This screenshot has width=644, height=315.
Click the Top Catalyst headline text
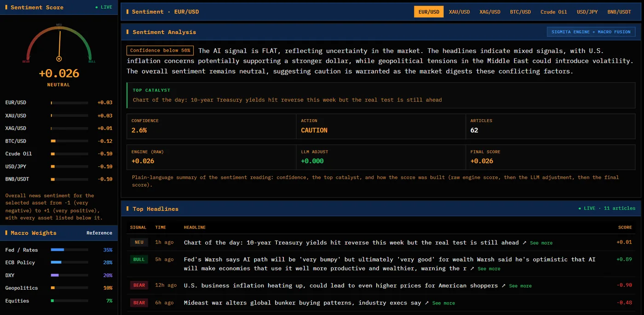pyautogui.click(x=287, y=100)
